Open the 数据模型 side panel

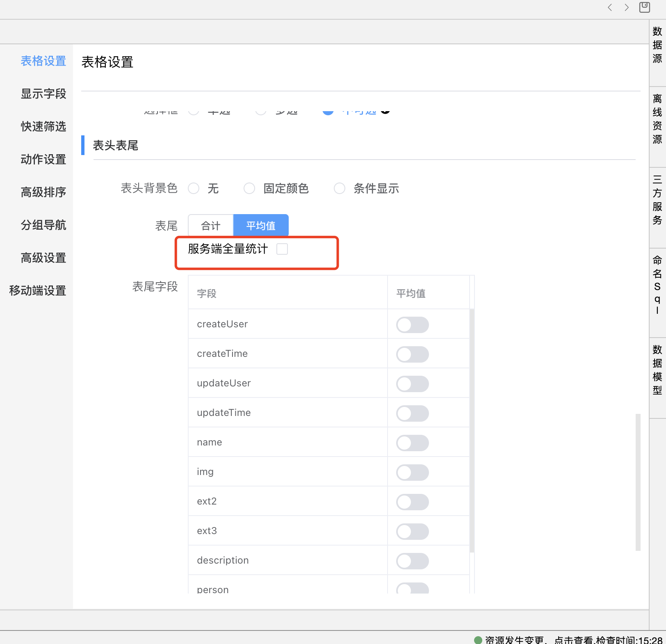[657, 370]
